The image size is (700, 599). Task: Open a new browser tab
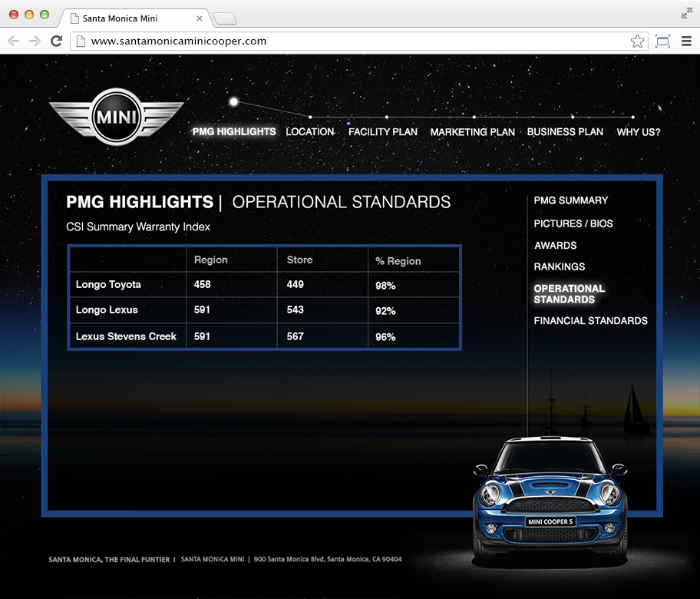[225, 18]
